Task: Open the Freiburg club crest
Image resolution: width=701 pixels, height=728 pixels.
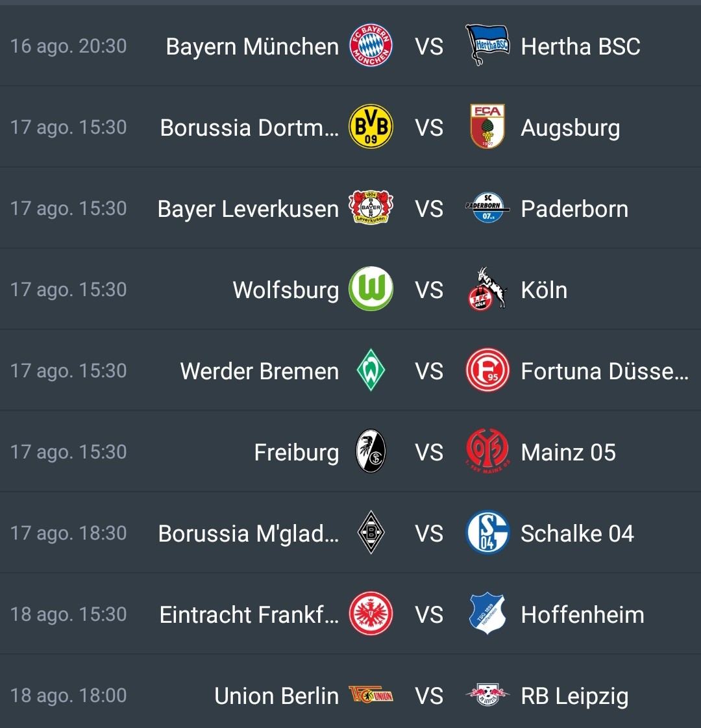Action: (371, 451)
